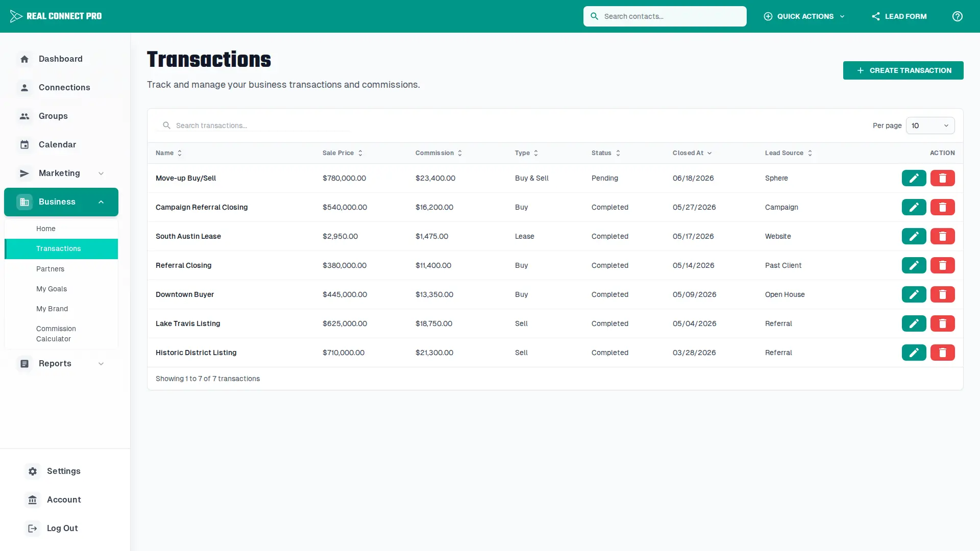
Task: Sort transactions by Name column
Action: [x=169, y=153]
